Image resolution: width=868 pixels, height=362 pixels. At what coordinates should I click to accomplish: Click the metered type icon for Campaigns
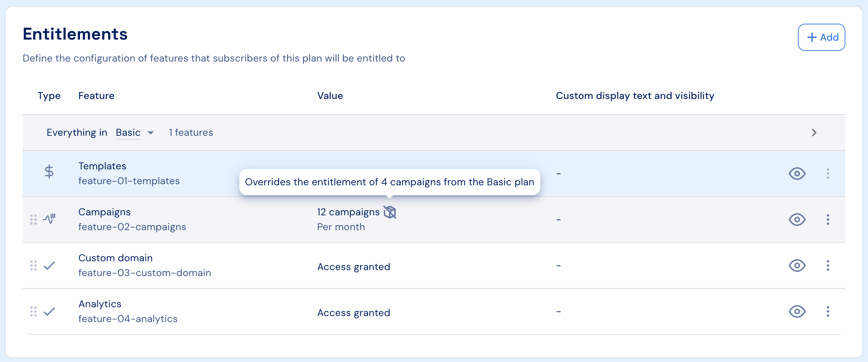(50, 219)
